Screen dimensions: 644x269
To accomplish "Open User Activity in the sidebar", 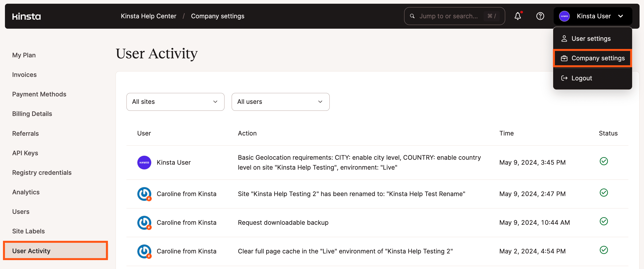I will (31, 250).
